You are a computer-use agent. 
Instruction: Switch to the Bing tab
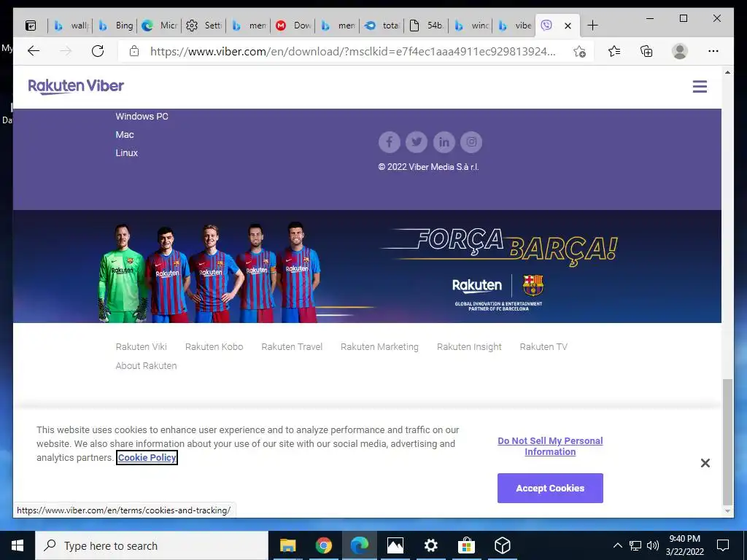(x=115, y=26)
